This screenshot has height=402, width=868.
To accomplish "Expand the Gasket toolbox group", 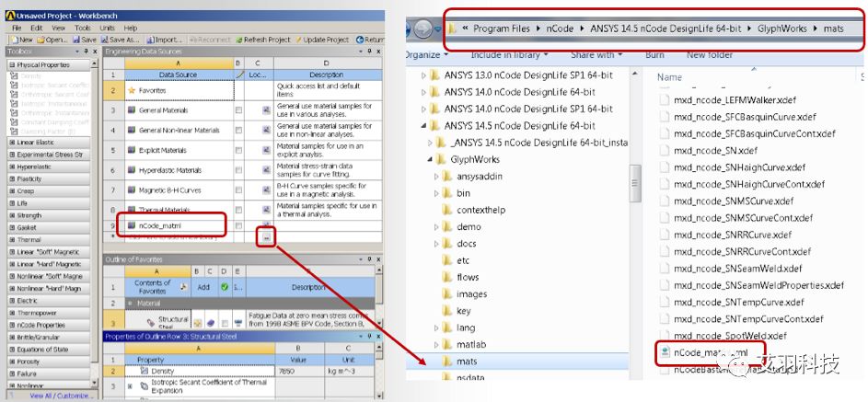I will (12, 227).
